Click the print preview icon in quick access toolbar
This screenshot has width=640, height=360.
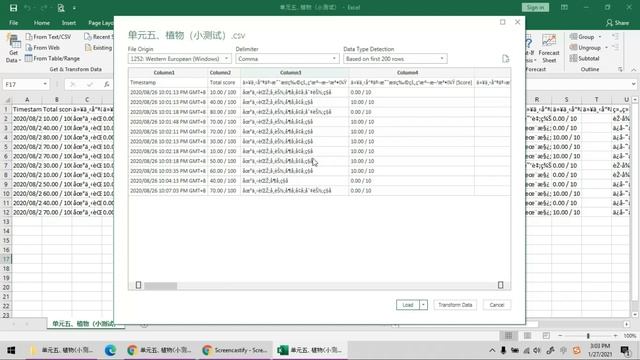(x=61, y=8)
